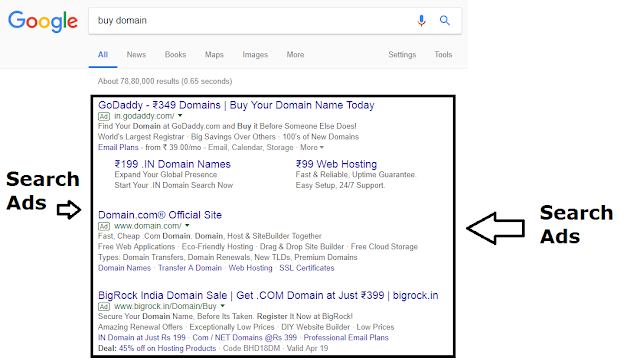This screenshot has height=361, width=640.
Task: Open the 45% off on Hosting Products deal
Action: (167, 348)
